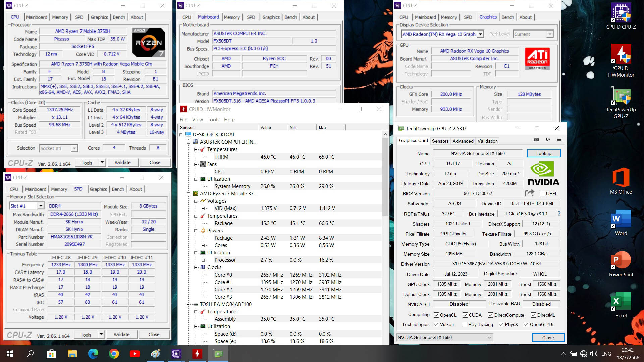Viewport: 644px width, 362px height.
Task: Click the HWMonitor taskbar icon
Action: pyautogui.click(x=197, y=354)
